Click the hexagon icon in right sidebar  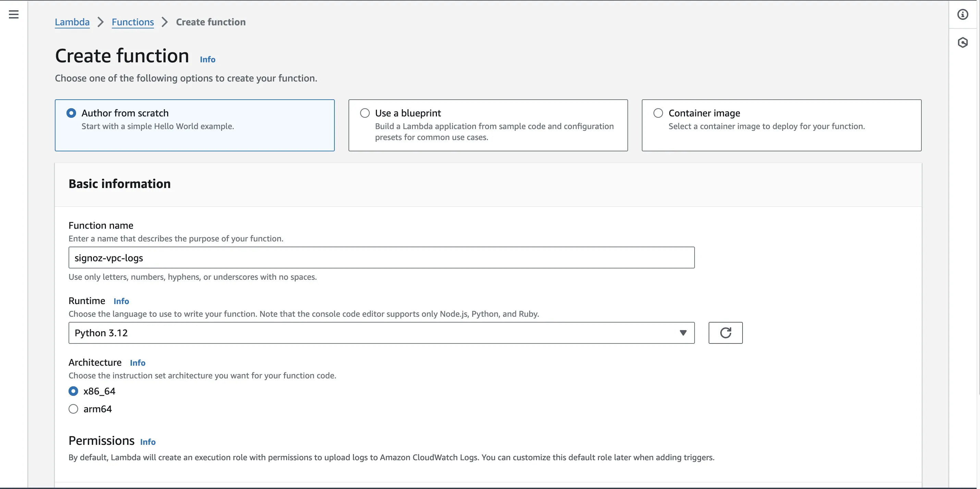click(x=963, y=42)
